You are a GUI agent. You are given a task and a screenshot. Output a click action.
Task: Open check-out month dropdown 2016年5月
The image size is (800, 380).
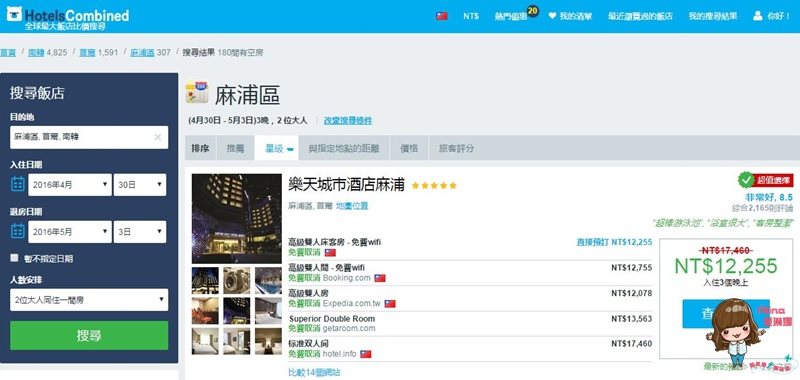click(x=70, y=232)
